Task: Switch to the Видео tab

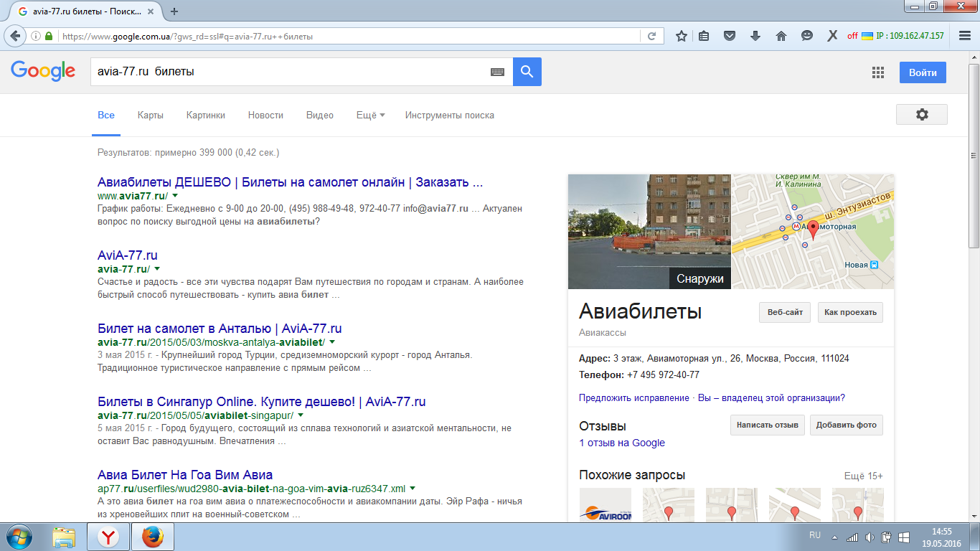Action: click(x=320, y=115)
